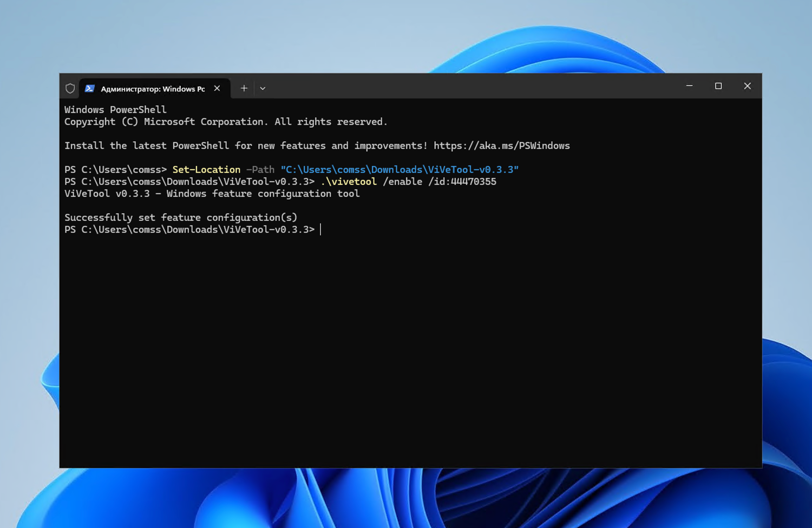Image resolution: width=812 pixels, height=528 pixels.
Task: Click 'Successfully set feature configuration(s)' output line
Action: pos(181,217)
